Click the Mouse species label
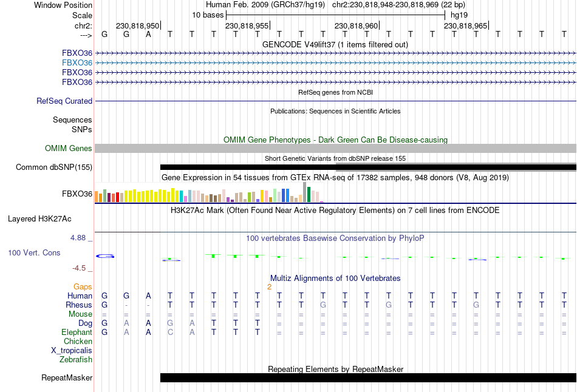 click(x=80, y=314)
